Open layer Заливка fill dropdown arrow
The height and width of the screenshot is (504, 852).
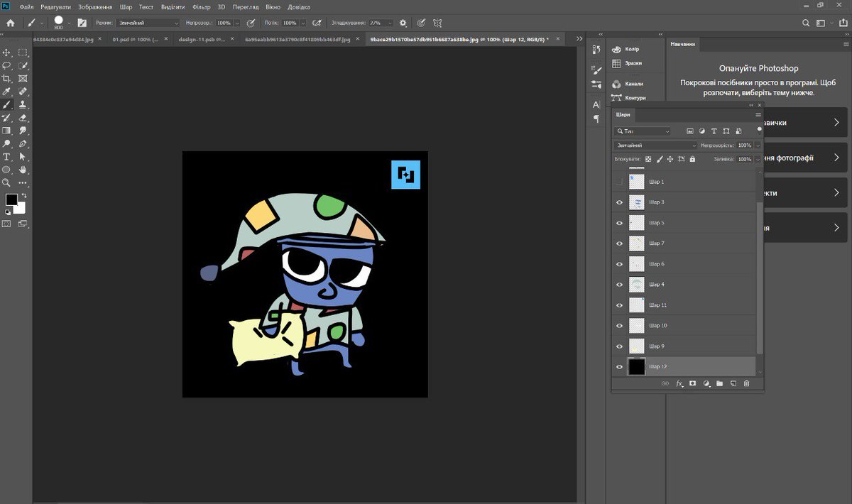tap(758, 159)
